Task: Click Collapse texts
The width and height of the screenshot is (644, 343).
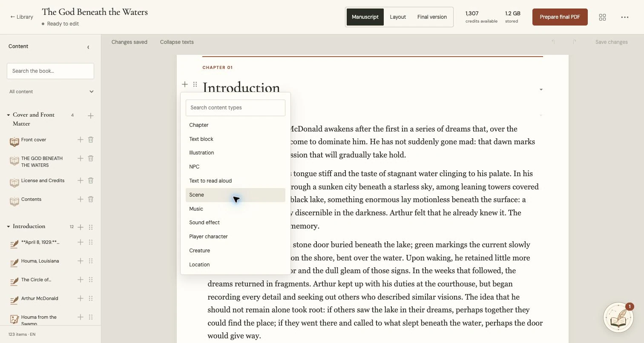Action: tap(177, 42)
